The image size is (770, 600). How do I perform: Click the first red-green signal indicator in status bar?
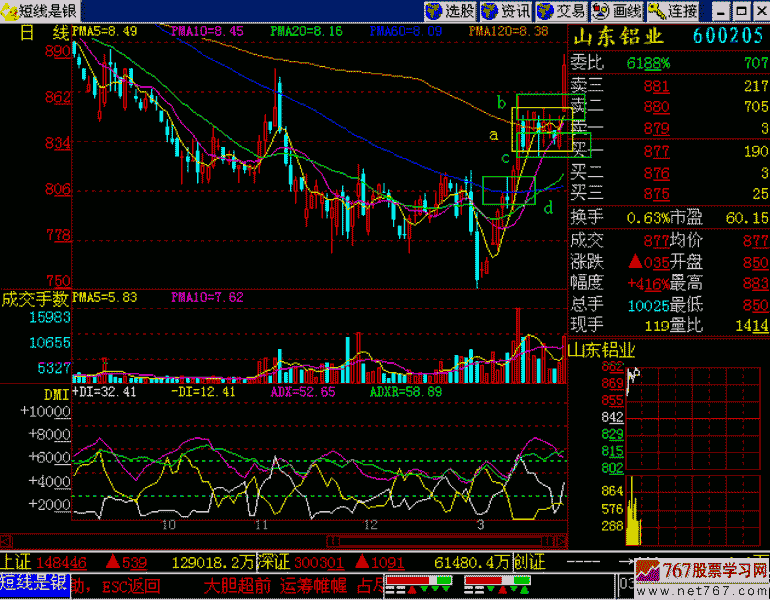(x=412, y=583)
